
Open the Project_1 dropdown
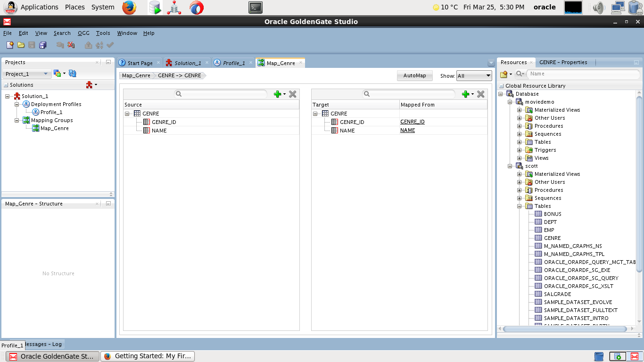click(27, 74)
